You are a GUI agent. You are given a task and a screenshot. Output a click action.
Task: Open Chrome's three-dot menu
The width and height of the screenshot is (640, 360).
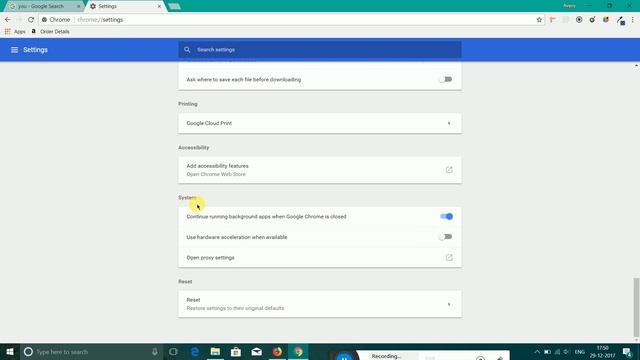pos(633,20)
